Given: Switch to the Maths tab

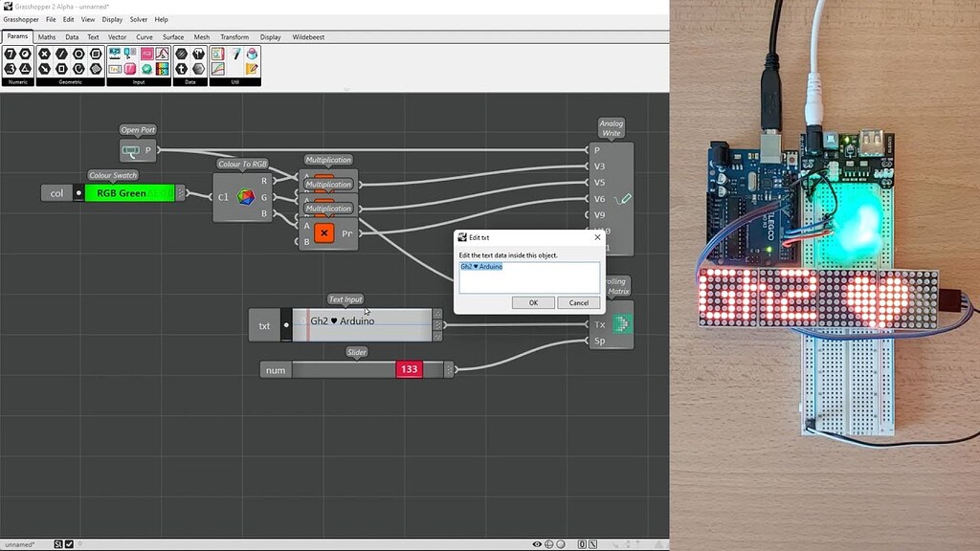Looking at the screenshot, I should pyautogui.click(x=46, y=36).
